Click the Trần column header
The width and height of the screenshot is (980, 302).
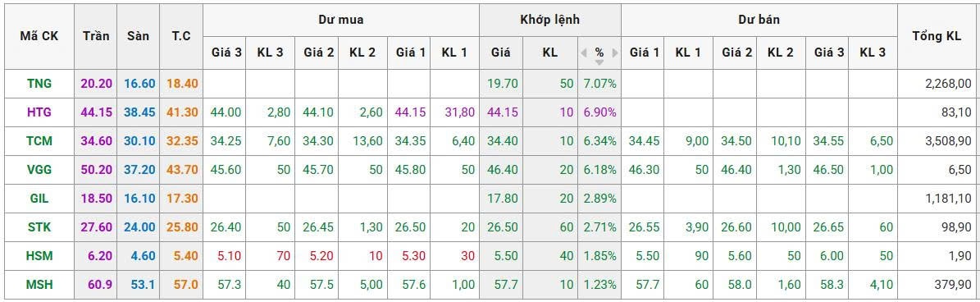[96, 36]
